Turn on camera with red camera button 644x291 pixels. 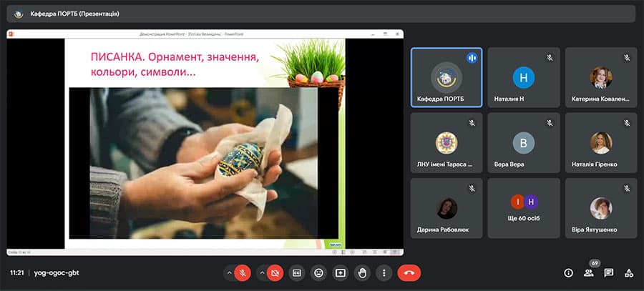point(275,273)
